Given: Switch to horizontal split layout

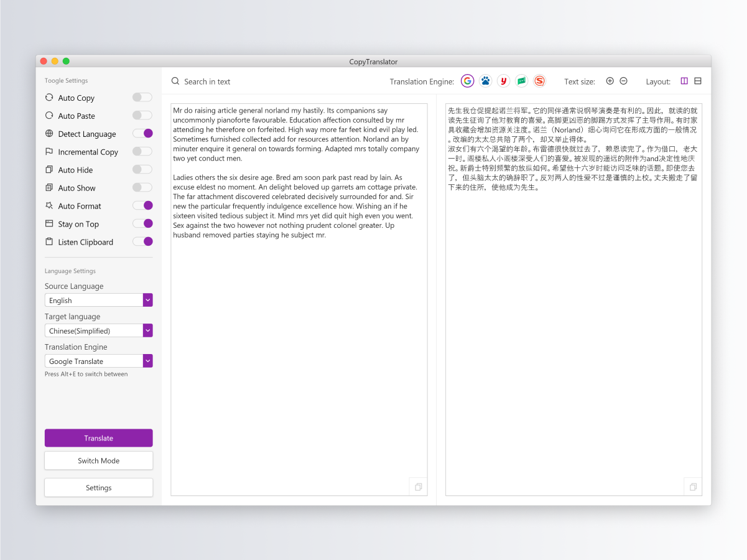Looking at the screenshot, I should 698,81.
